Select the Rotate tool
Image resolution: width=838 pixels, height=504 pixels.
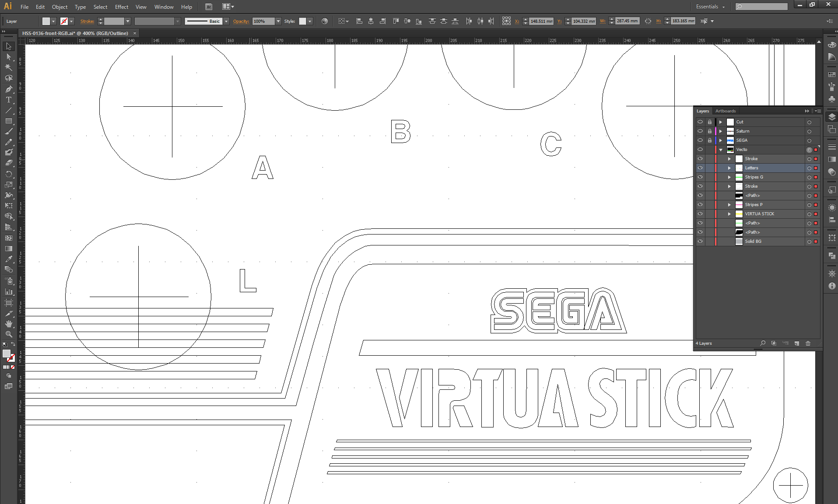[x=9, y=174]
